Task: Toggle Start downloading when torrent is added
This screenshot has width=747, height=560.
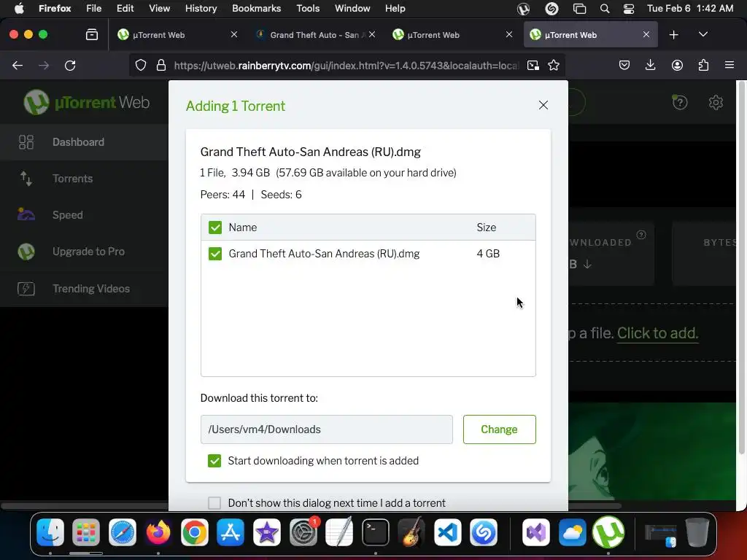Action: [x=214, y=461]
